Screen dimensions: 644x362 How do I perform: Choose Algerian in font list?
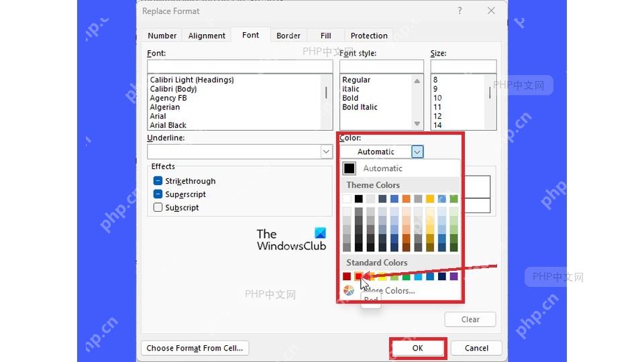coord(165,107)
